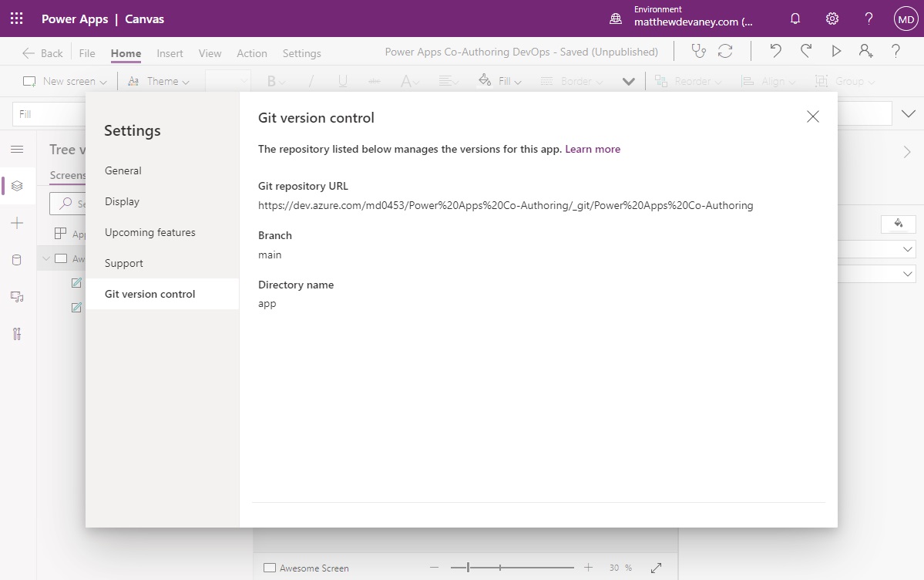Select the Insert plus icon in sidebar
Image resolution: width=924 pixels, height=580 pixels.
coord(17,223)
